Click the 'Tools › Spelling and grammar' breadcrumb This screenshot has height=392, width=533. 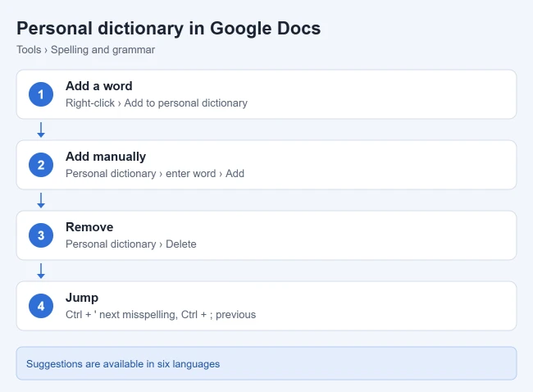coord(85,50)
